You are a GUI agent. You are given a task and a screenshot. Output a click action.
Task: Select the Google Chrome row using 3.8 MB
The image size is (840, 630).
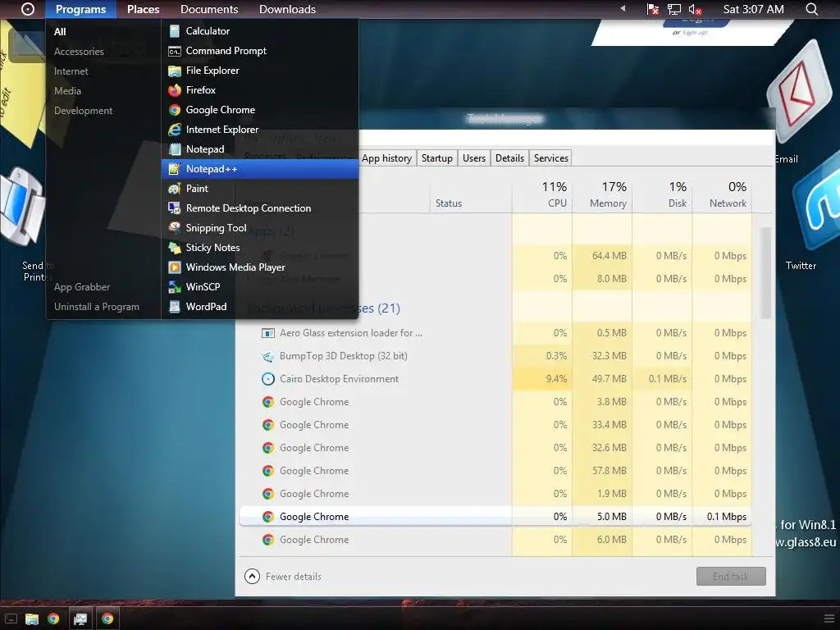point(495,402)
